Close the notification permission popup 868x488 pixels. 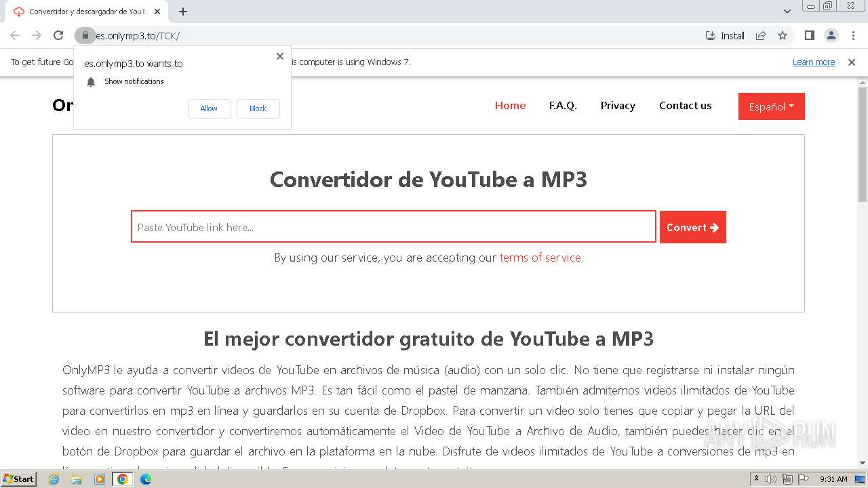280,56
